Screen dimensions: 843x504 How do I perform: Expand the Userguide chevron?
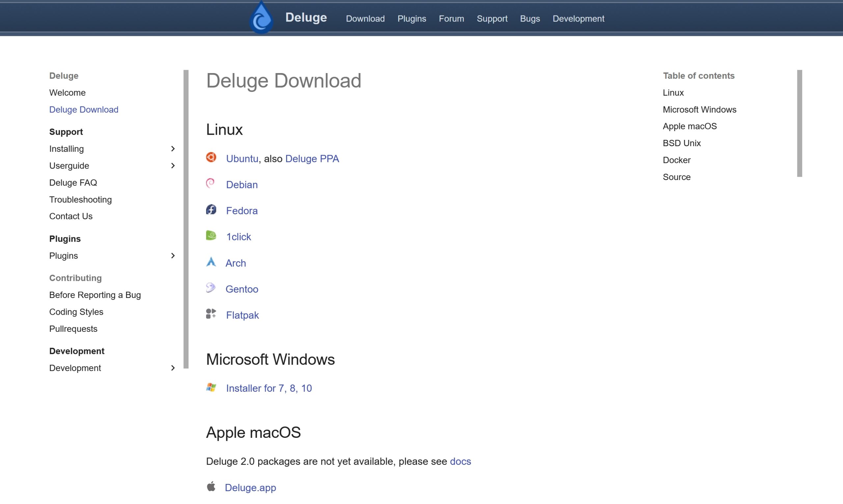173,166
